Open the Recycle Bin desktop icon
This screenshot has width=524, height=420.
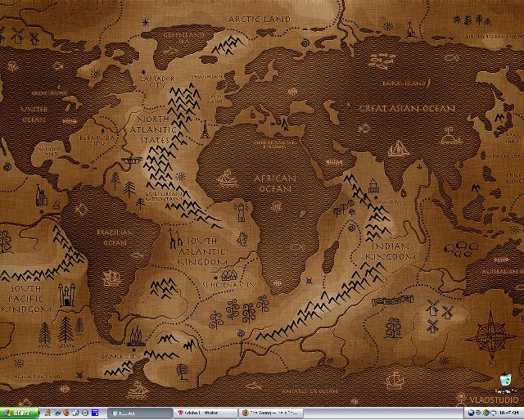point(506,384)
